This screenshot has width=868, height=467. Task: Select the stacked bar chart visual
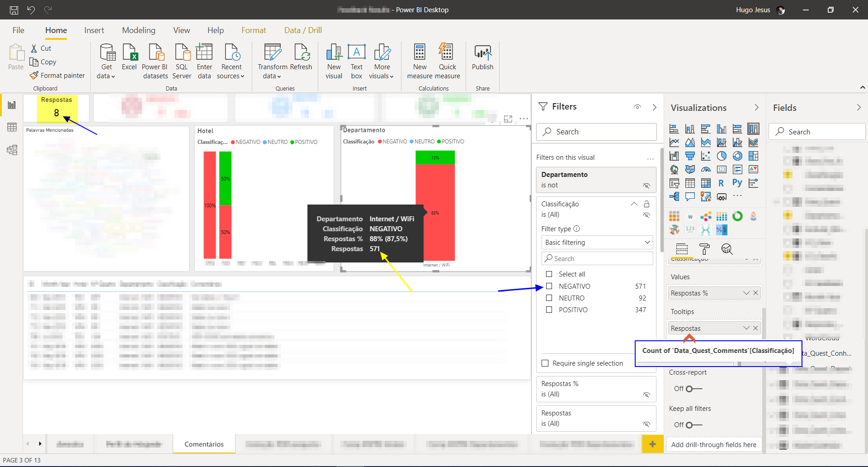[x=674, y=129]
